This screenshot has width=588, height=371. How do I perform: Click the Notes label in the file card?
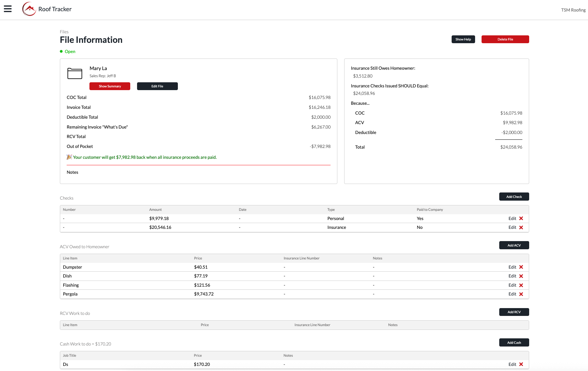(x=72, y=172)
